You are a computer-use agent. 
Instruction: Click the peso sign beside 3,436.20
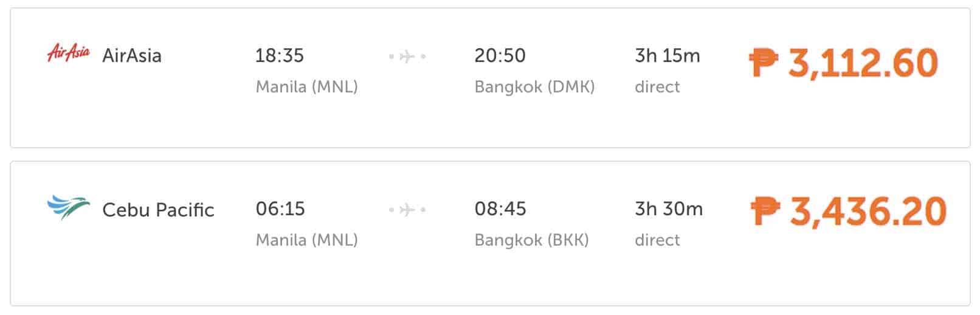(765, 210)
